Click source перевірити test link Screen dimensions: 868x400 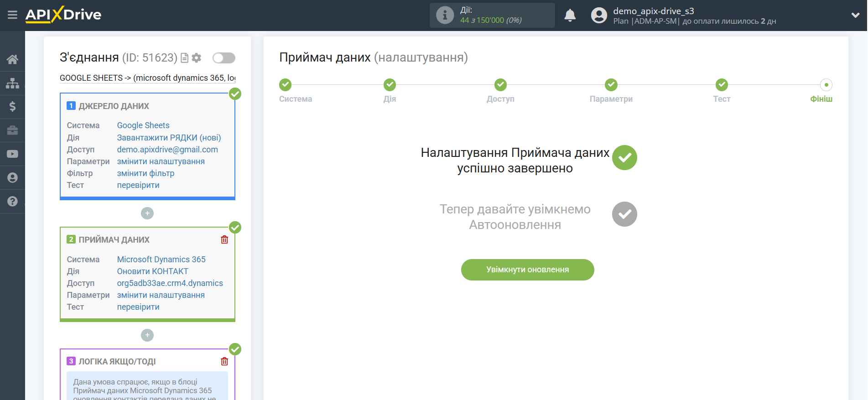point(138,185)
